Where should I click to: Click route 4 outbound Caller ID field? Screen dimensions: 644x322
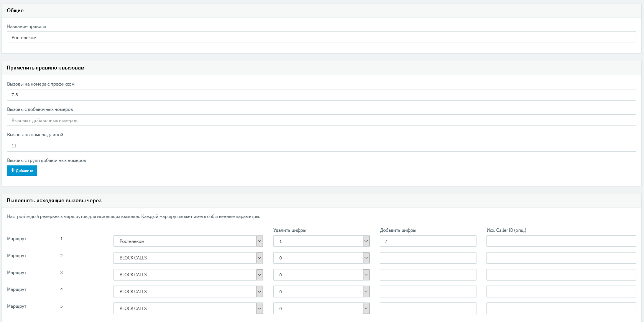click(x=561, y=292)
